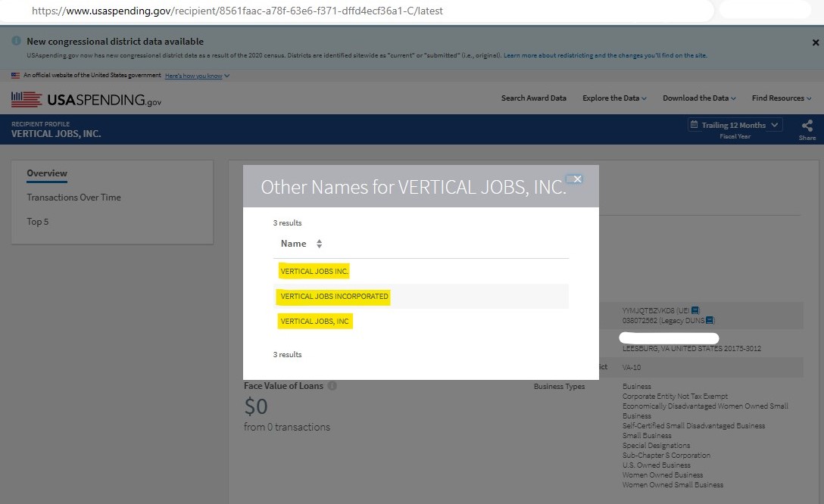Open Search Award Data
The width and height of the screenshot is (824, 504).
[533, 98]
